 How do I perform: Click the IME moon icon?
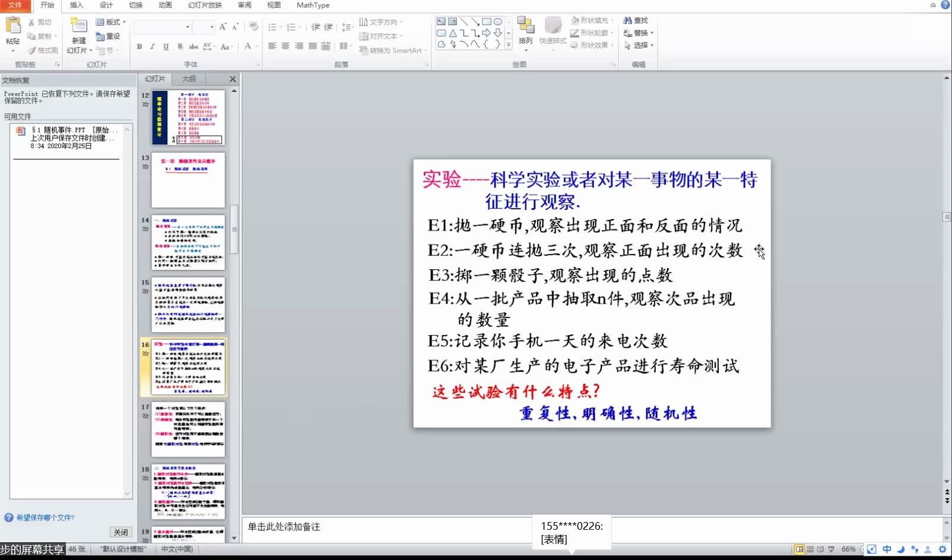[x=900, y=549]
